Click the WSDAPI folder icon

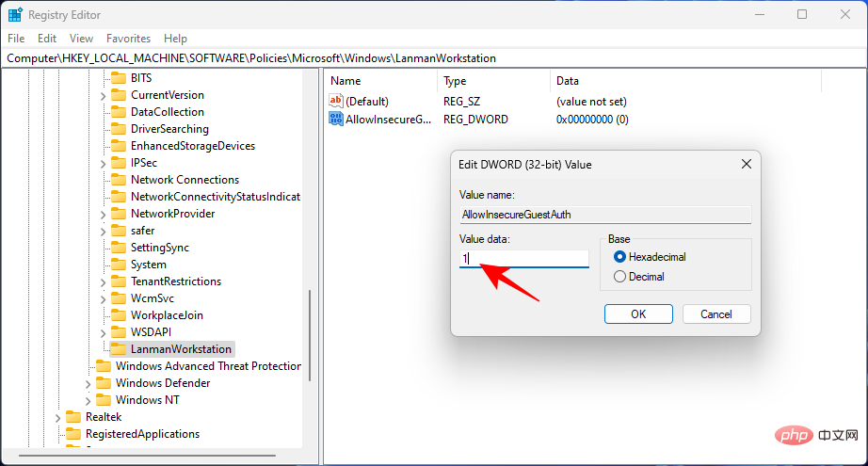(119, 332)
